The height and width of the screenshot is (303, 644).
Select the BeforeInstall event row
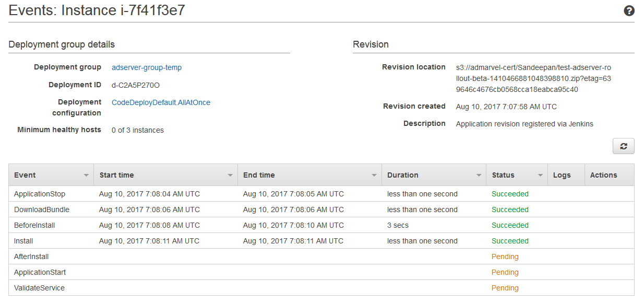tap(34, 225)
